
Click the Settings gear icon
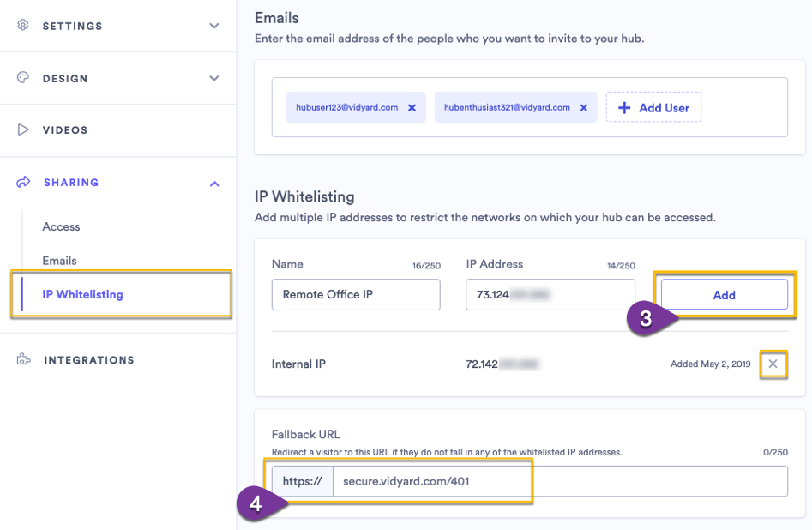pyautogui.click(x=23, y=25)
